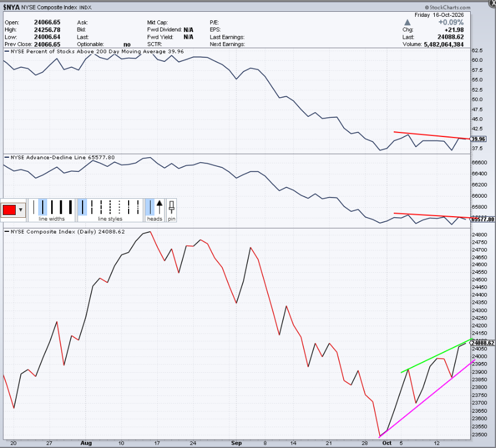
Task: Choose the medium-dash line style
Action: coord(101,207)
